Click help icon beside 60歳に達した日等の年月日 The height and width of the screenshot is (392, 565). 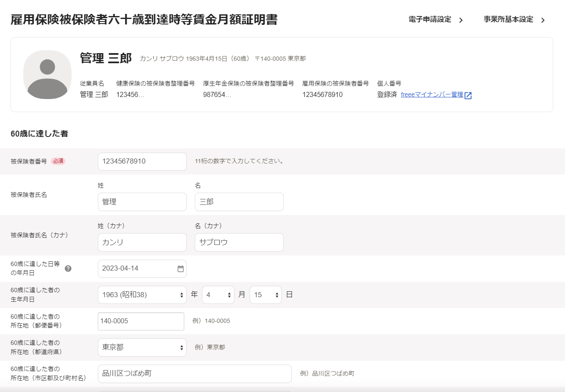[x=68, y=268]
